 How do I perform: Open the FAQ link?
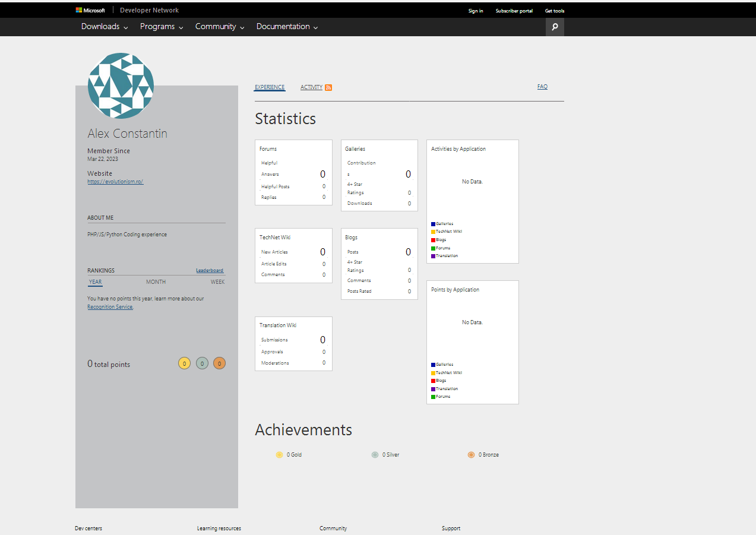542,87
